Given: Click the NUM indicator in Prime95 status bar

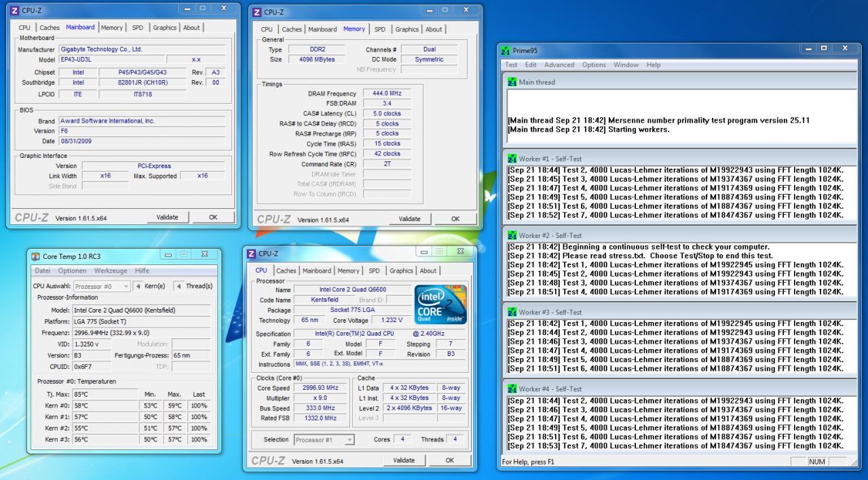Looking at the screenshot, I should [x=818, y=462].
